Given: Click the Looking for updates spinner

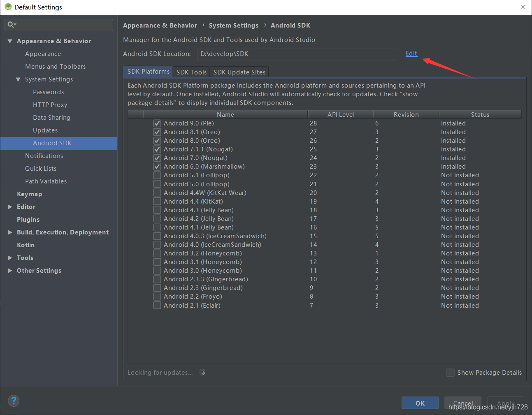Looking at the screenshot, I should (202, 373).
